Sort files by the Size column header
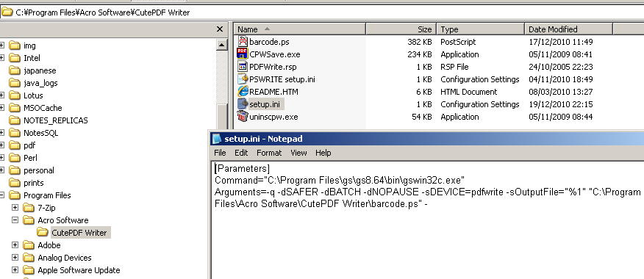The width and height of the screenshot is (644, 279). [x=401, y=29]
